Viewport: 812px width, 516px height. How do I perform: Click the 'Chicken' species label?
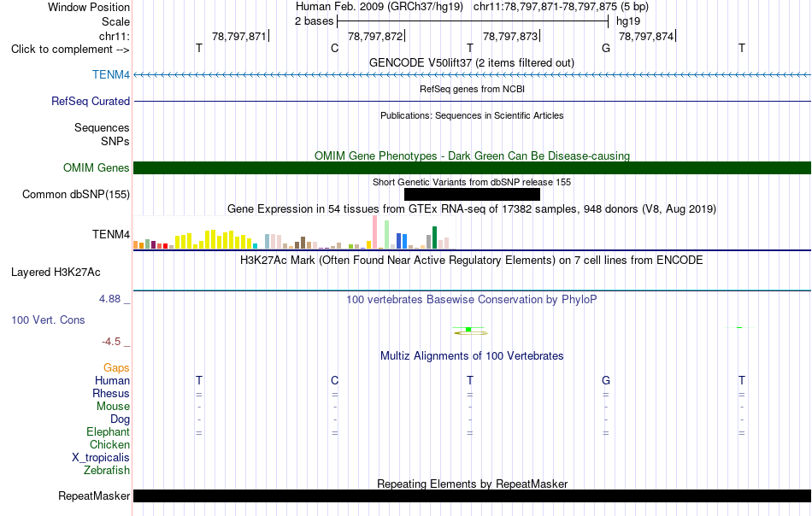pyautogui.click(x=109, y=444)
